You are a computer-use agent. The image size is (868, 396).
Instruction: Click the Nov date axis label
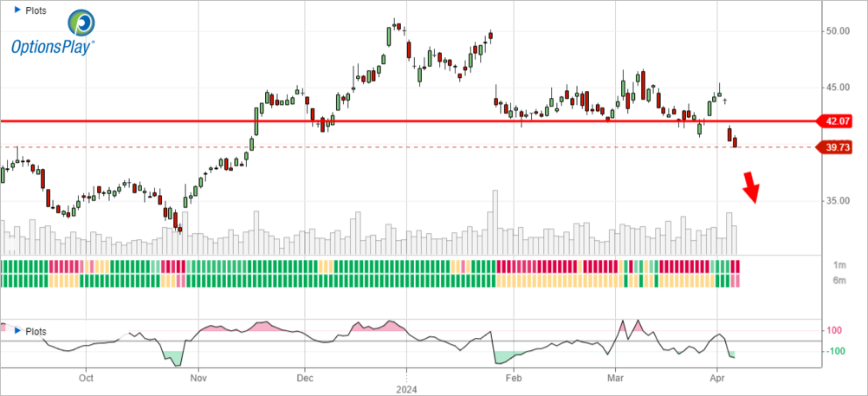tap(198, 378)
